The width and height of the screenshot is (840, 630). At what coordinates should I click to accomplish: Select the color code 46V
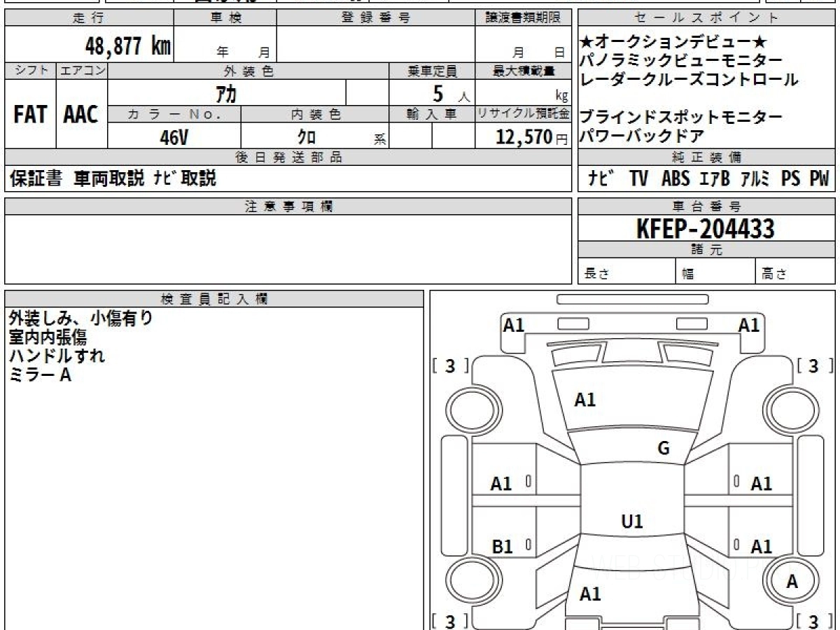tap(174, 137)
